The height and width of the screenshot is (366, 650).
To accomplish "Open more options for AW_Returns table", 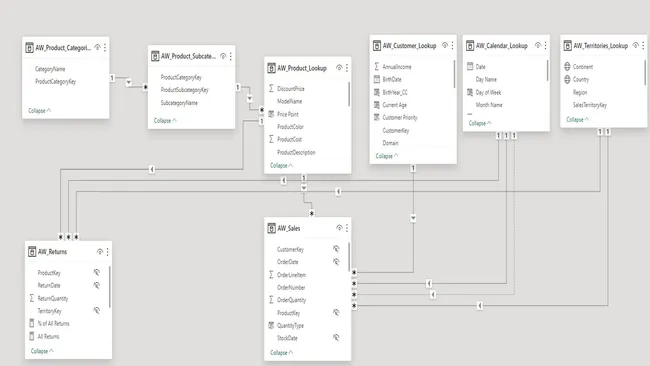I will click(108, 252).
